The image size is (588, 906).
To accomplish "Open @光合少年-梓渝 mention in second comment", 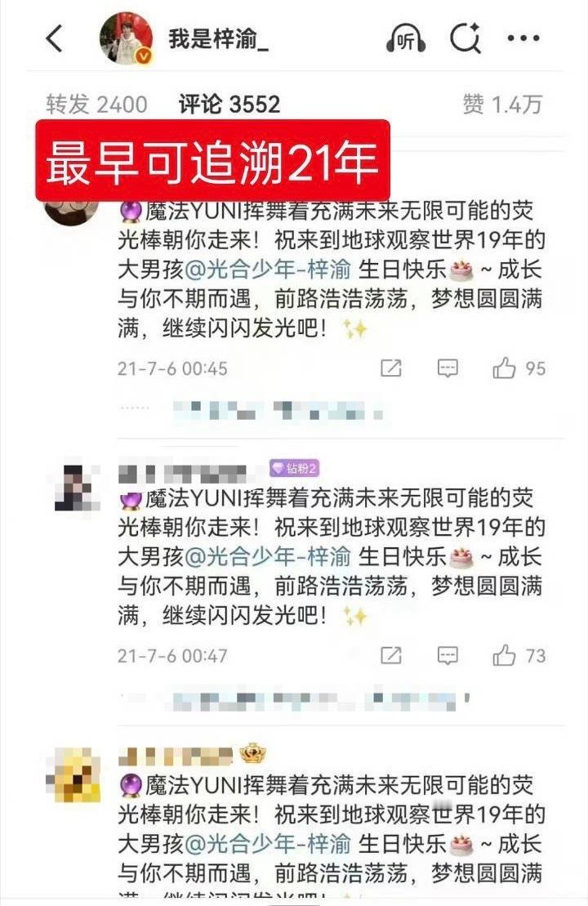I will coord(267,557).
